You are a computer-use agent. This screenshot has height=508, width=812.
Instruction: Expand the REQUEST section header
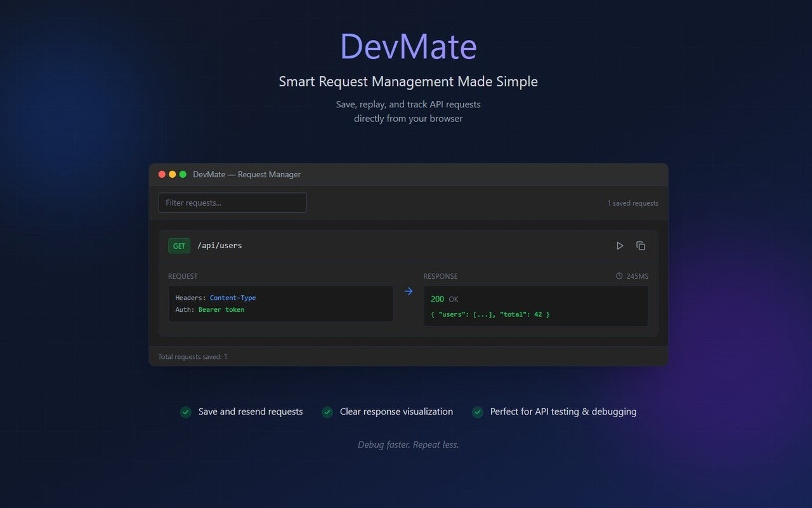point(183,276)
